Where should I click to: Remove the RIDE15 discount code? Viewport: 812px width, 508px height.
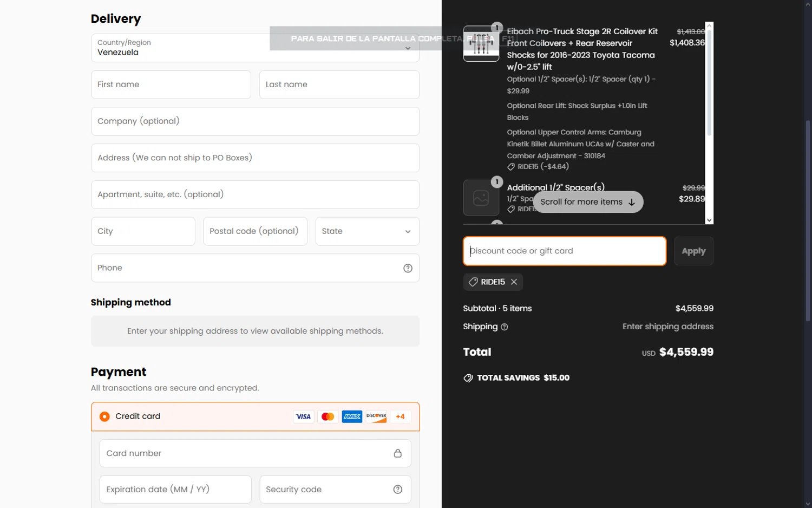coord(514,282)
